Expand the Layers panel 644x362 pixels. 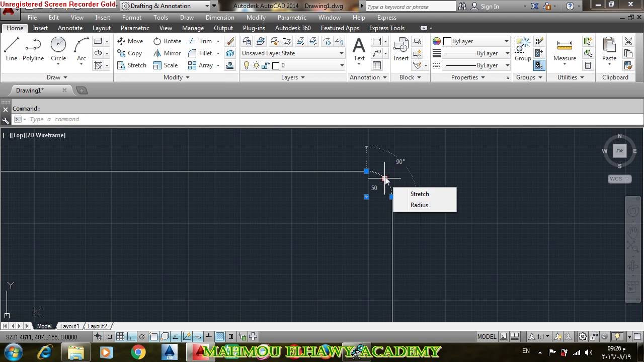pyautogui.click(x=293, y=77)
